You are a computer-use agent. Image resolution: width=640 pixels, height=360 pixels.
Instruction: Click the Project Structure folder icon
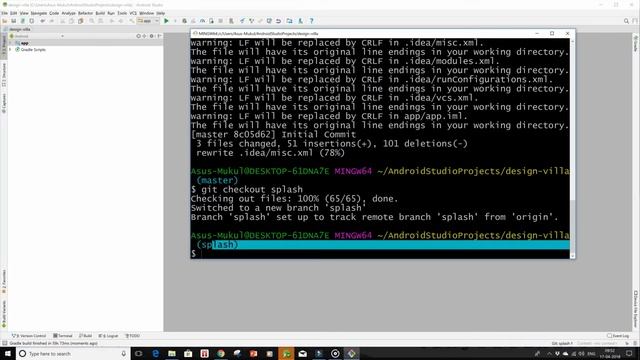(289, 21)
